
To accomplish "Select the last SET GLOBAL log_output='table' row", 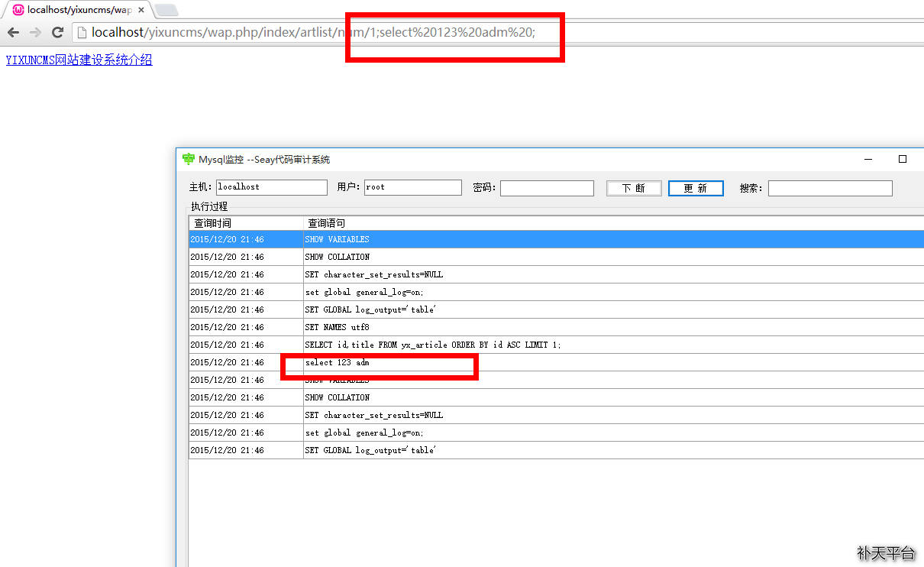I will [x=557, y=450].
